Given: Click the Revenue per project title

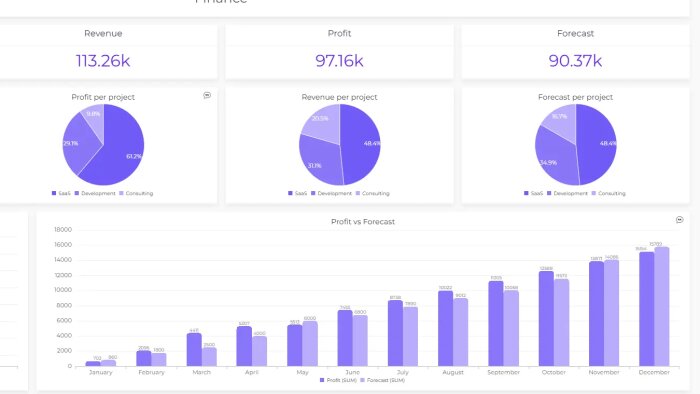Looking at the screenshot, I should coord(339,97).
